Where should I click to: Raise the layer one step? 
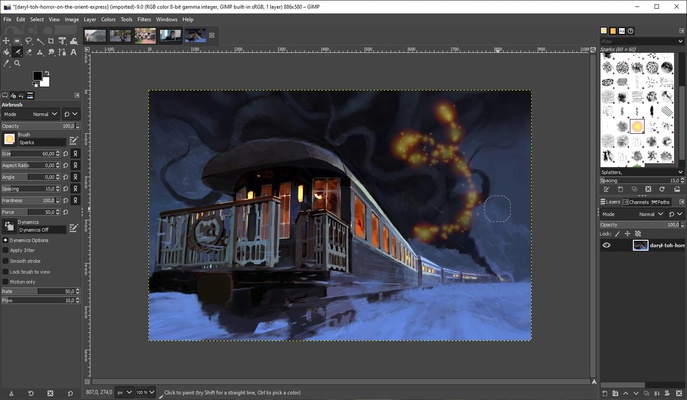point(625,393)
